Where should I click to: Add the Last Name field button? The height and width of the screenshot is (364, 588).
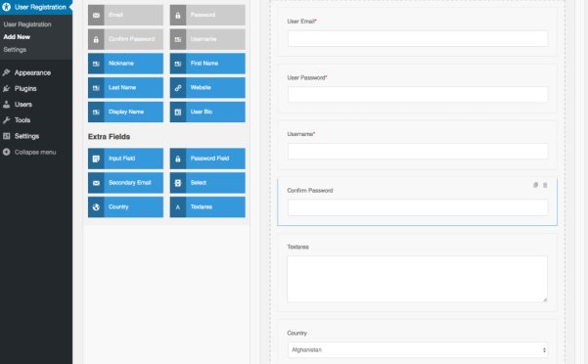(125, 88)
